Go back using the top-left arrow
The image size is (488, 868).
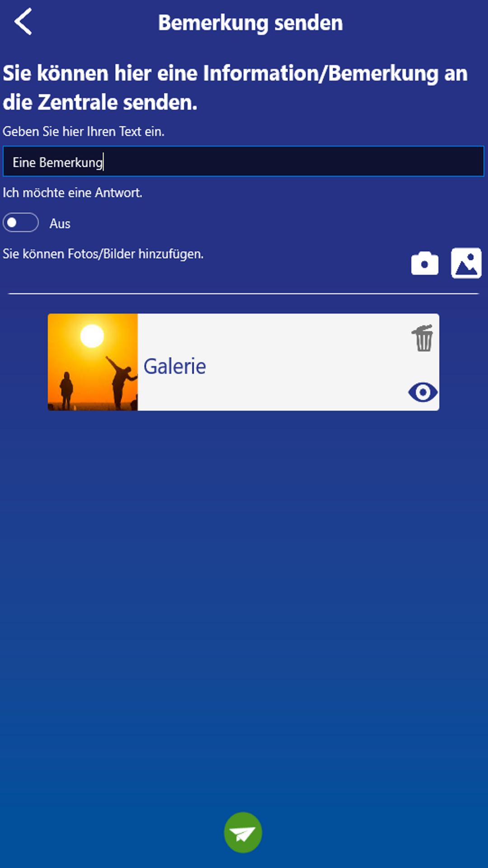(23, 22)
